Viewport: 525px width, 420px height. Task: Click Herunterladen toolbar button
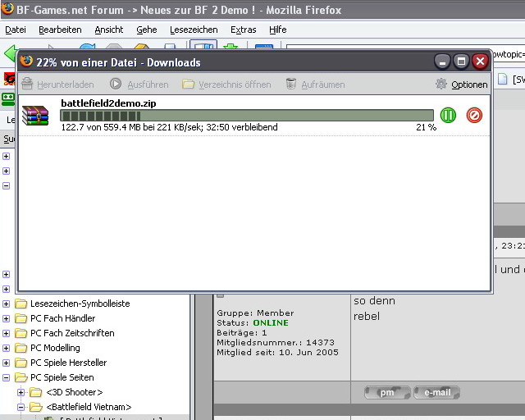point(57,84)
